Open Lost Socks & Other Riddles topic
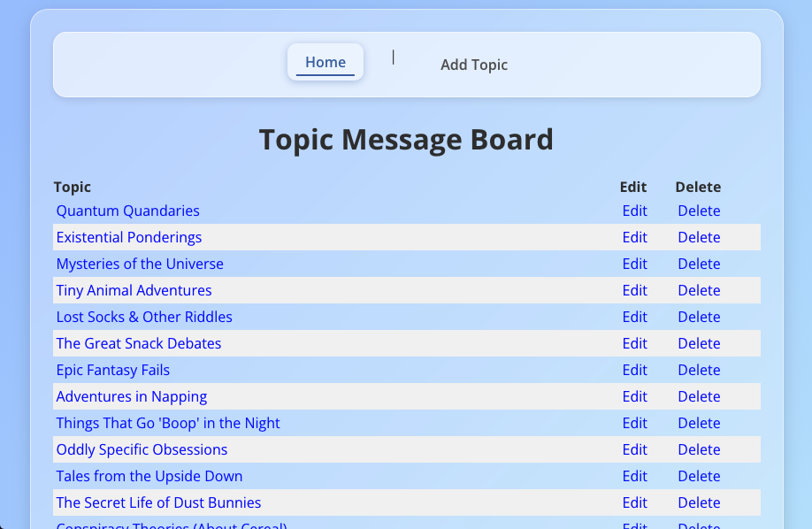 144,317
